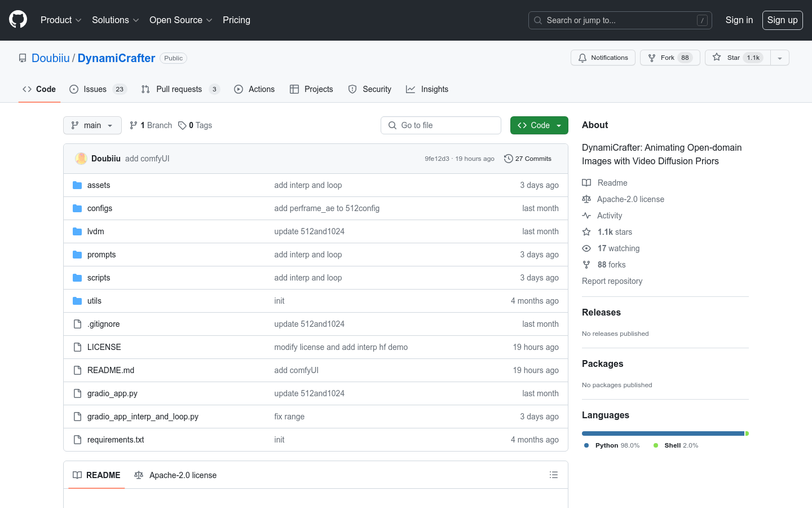The image size is (812, 508).
Task: Click the star icon beside 1.1k stars
Action: pos(586,232)
